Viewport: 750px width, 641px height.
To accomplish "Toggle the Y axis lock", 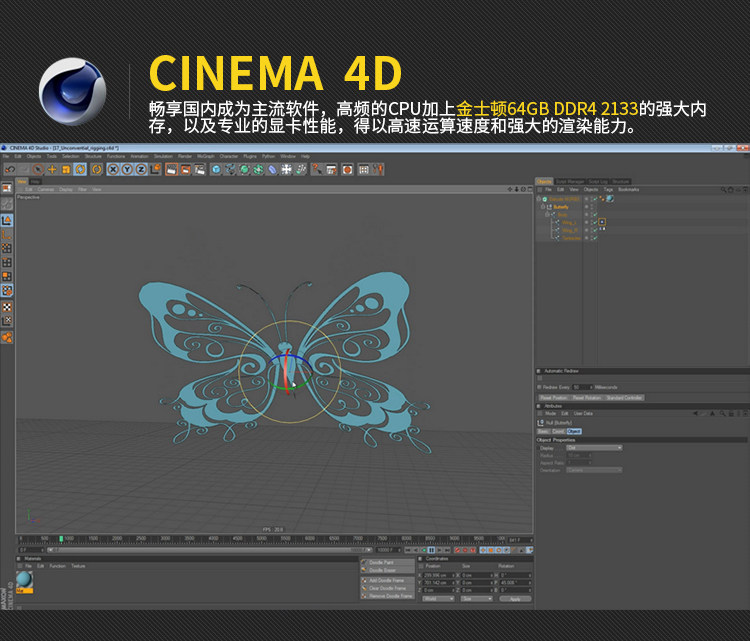I will (127, 169).
